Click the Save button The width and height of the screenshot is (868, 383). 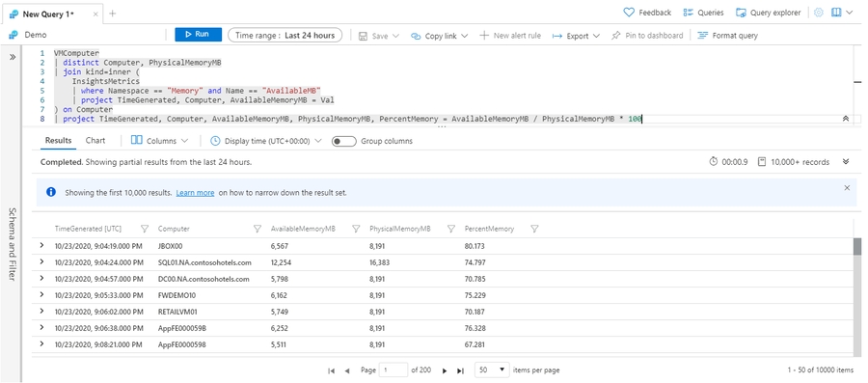(379, 36)
